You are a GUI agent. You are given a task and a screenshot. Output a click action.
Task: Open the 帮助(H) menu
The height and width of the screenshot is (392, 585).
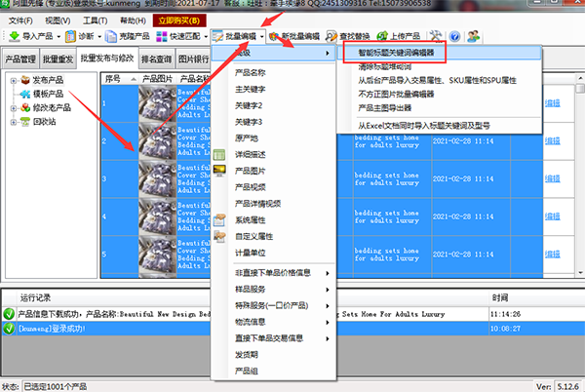133,20
